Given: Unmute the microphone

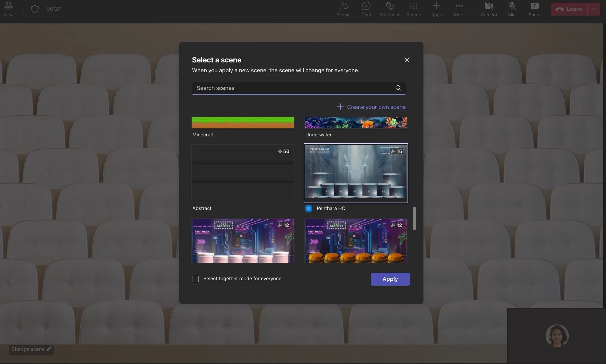Looking at the screenshot, I should click(x=512, y=9).
